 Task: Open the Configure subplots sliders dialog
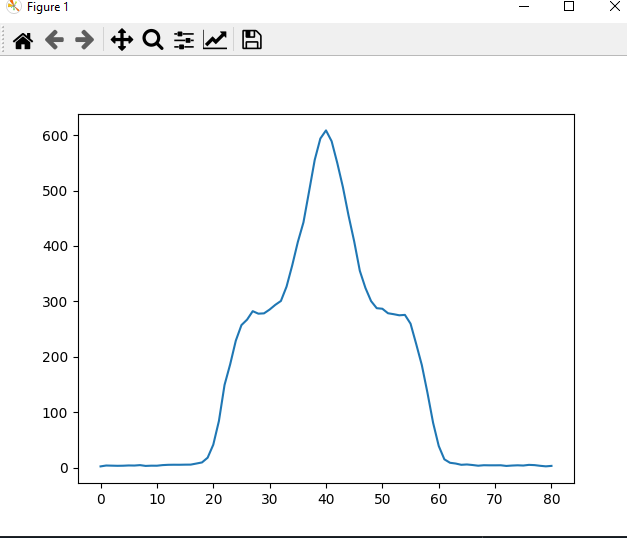coord(184,40)
